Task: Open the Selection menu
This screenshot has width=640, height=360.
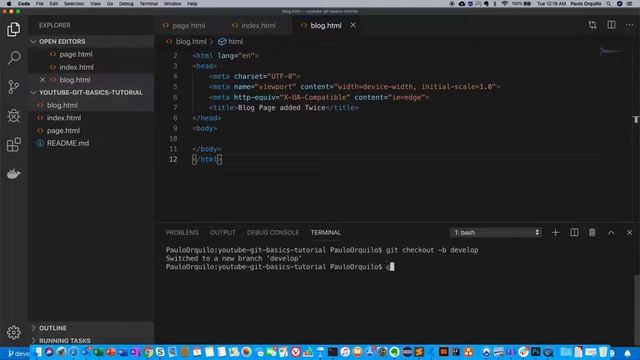Action: (x=74, y=4)
